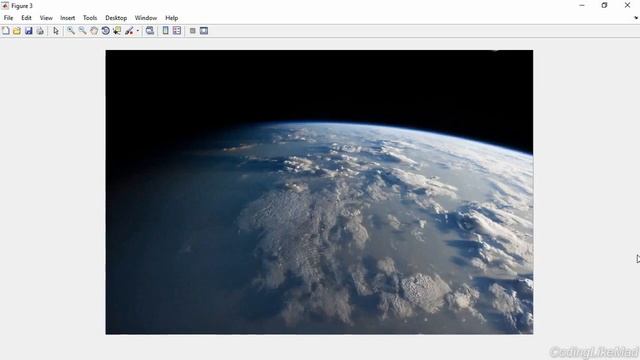640x360 pixels.
Task: Click the MATLAB icon in the title bar
Action: pyautogui.click(x=5, y=6)
